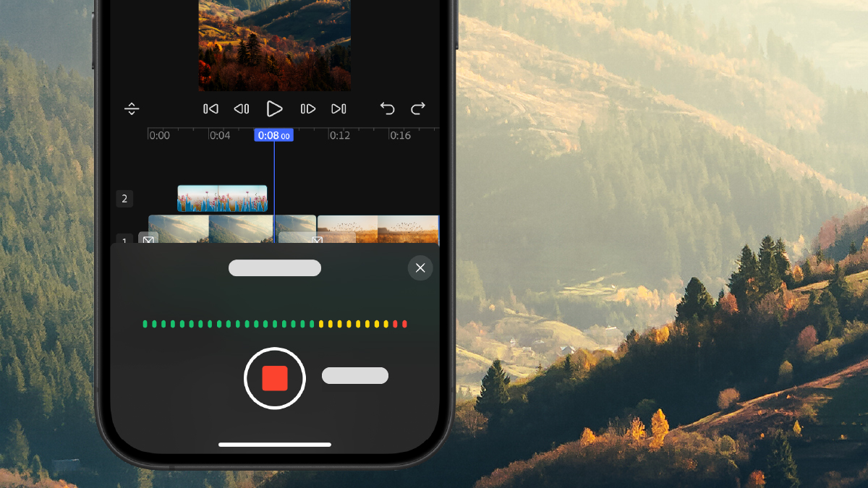Tap the video preview image
Image resolution: width=868 pixels, height=488 pixels.
(x=275, y=43)
